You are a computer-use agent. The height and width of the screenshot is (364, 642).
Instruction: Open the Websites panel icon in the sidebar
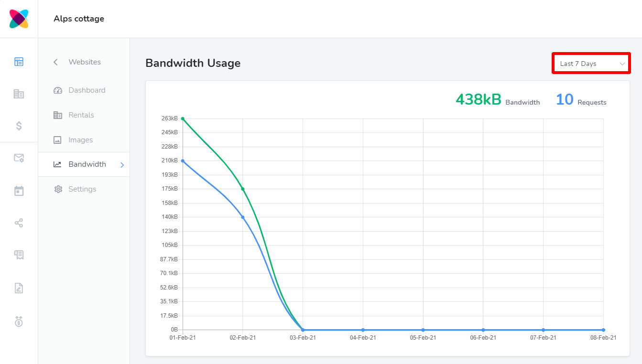[x=19, y=62]
